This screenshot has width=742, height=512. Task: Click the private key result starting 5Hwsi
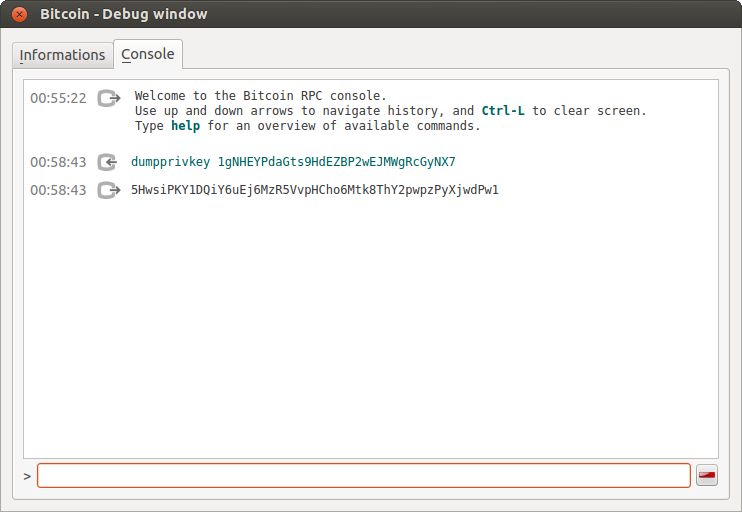pos(315,190)
